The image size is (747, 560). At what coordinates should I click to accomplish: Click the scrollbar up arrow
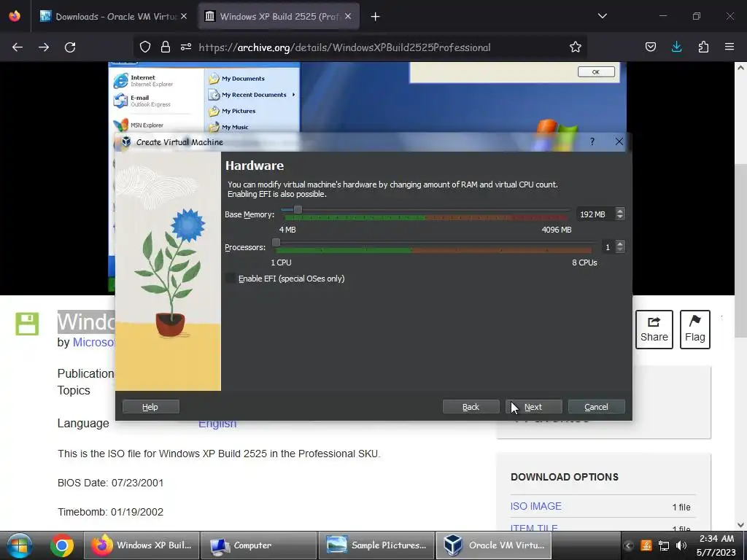click(740, 68)
